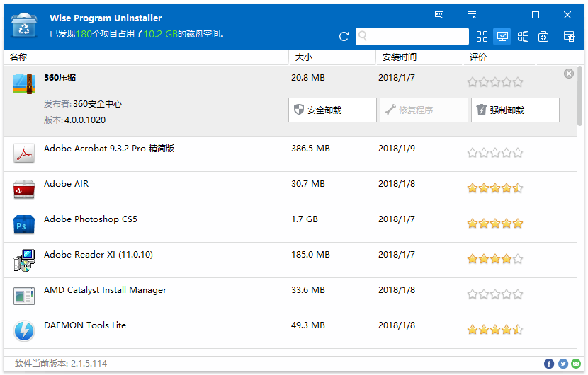The height and width of the screenshot is (375, 588).
Task: Click the 1.7 GB size value
Action: 305,219
